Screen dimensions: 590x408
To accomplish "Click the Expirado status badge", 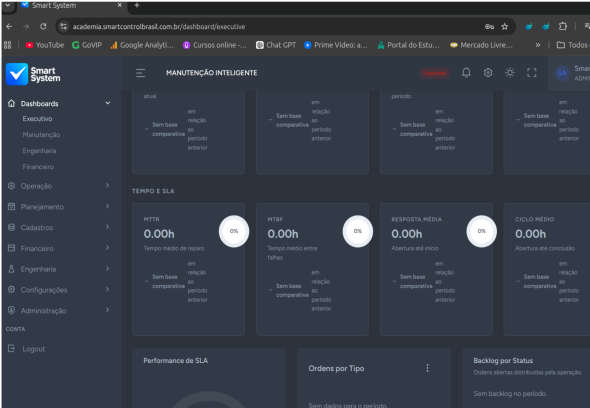I will (x=435, y=73).
